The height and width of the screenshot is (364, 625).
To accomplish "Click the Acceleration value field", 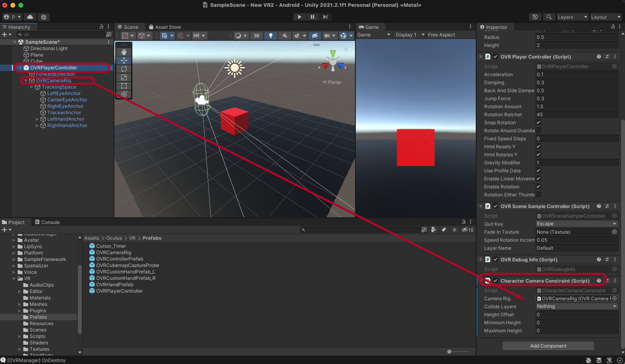I will (577, 74).
